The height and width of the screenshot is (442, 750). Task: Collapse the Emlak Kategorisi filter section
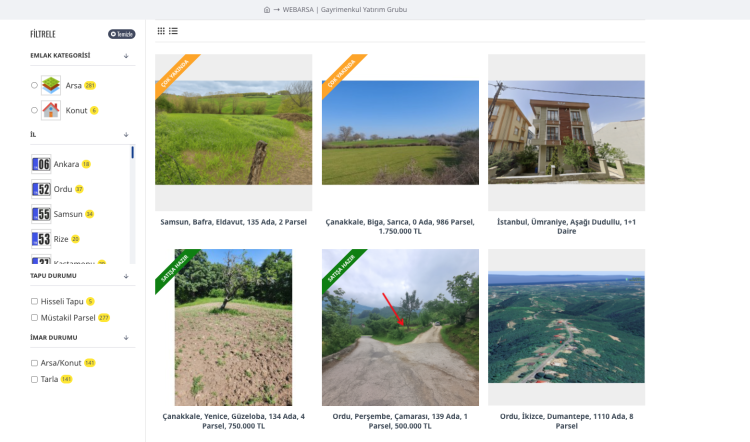[126, 56]
